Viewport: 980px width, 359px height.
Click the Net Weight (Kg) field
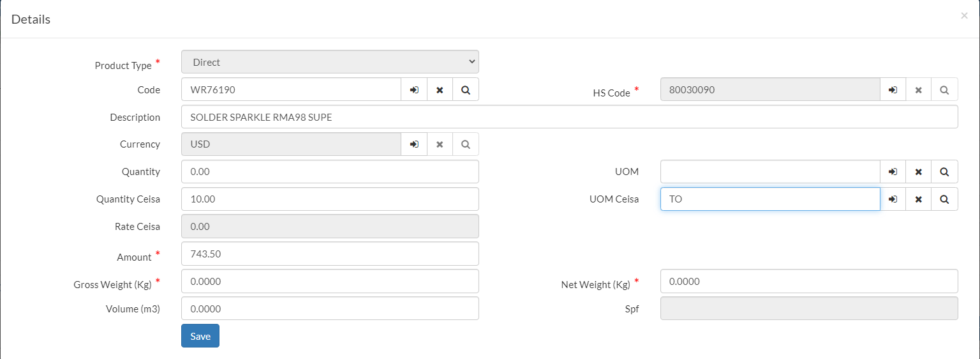coord(808,281)
